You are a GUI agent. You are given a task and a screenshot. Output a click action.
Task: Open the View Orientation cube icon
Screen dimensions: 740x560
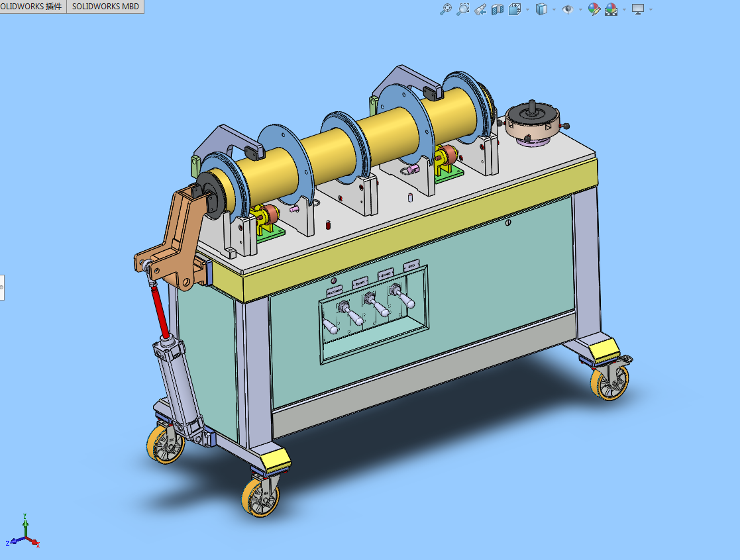coord(515,9)
